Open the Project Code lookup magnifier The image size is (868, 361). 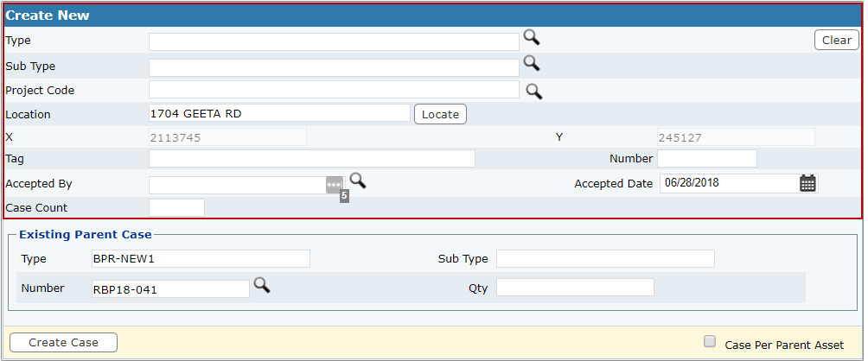(x=533, y=92)
